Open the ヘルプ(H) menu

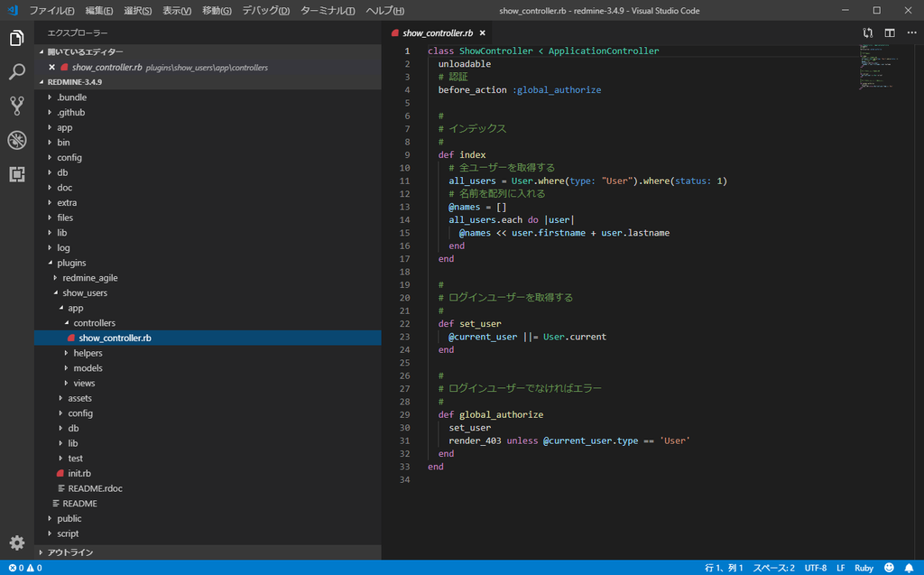point(384,11)
